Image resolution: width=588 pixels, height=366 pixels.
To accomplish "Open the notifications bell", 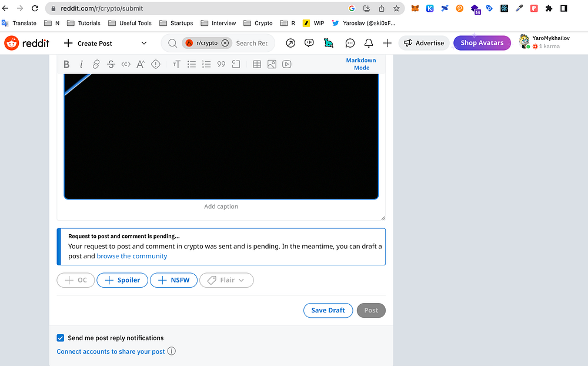I will 369,43.
